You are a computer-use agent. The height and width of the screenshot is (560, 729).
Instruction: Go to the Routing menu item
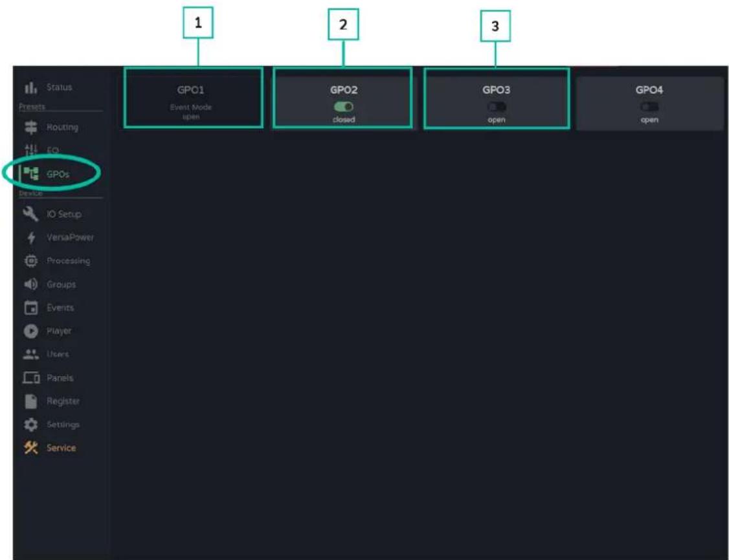62,127
